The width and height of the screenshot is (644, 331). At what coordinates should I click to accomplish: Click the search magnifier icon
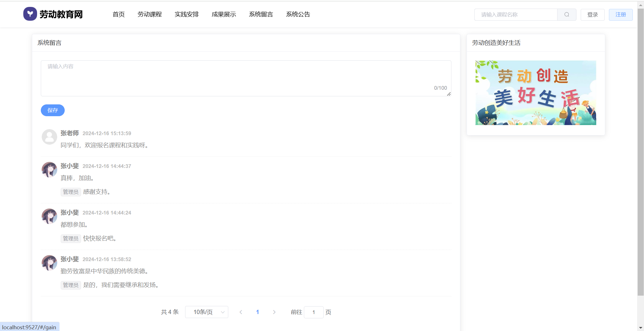point(566,15)
